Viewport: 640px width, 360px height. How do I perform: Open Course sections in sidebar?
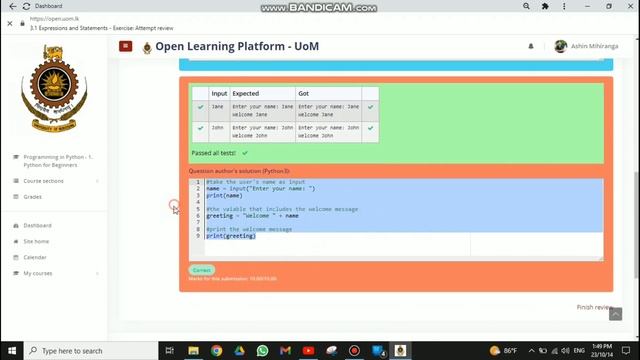coord(43,181)
